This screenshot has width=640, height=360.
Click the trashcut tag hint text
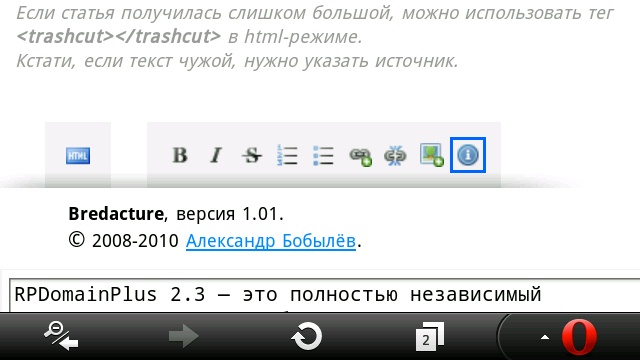click(119, 36)
